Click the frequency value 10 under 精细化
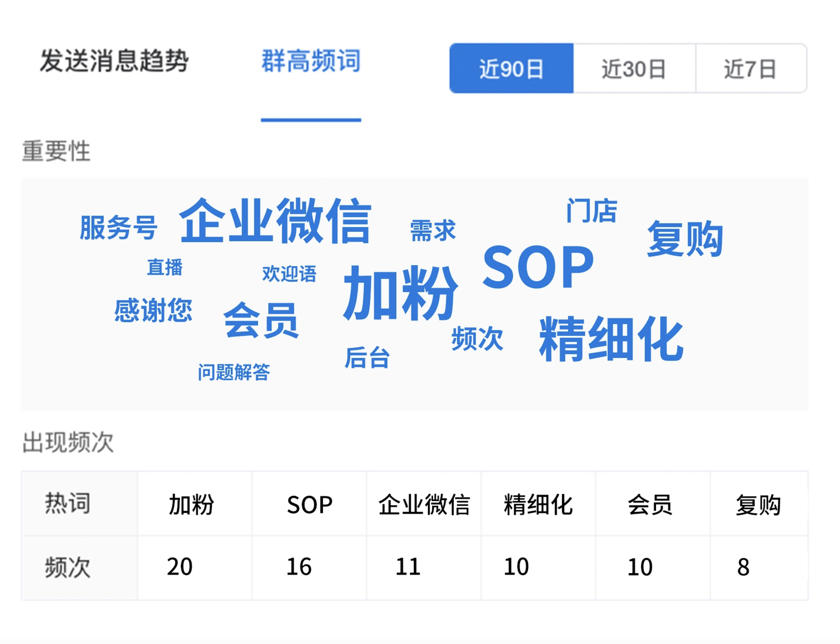The image size is (840, 644). [x=516, y=566]
